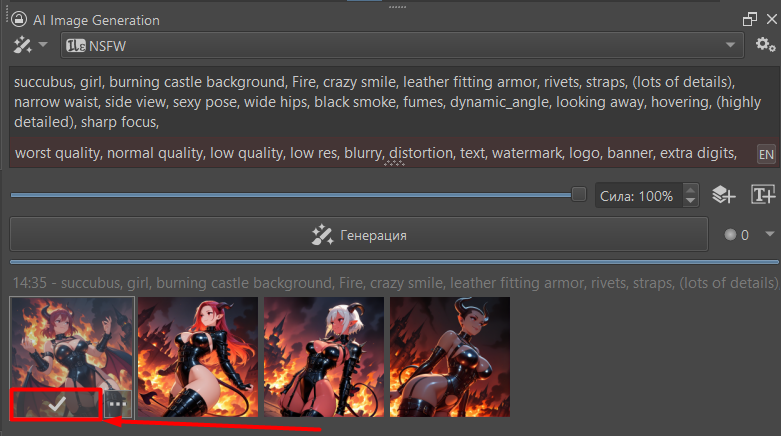The height and width of the screenshot is (436, 781).
Task: Click the queue count indicator showing 0
Action: click(737, 236)
